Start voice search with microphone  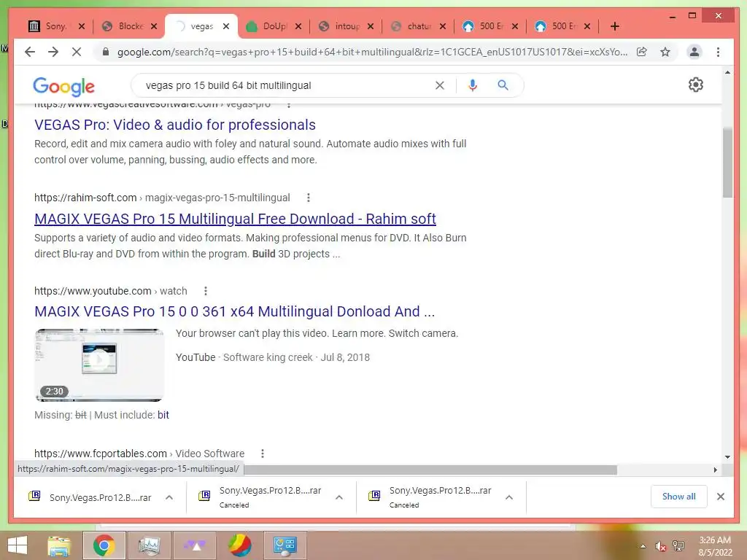pos(472,85)
